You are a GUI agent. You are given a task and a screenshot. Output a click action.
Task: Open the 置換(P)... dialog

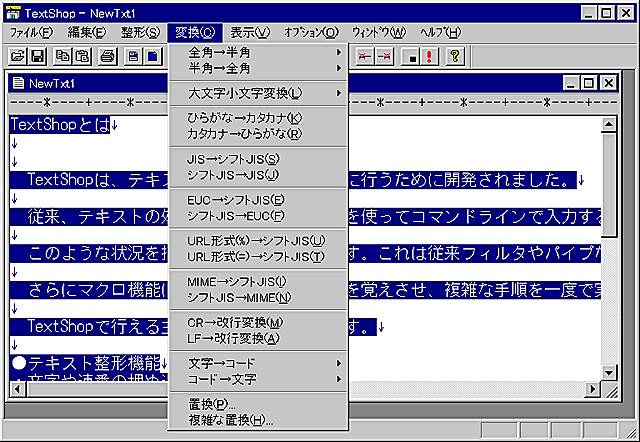click(x=258, y=404)
